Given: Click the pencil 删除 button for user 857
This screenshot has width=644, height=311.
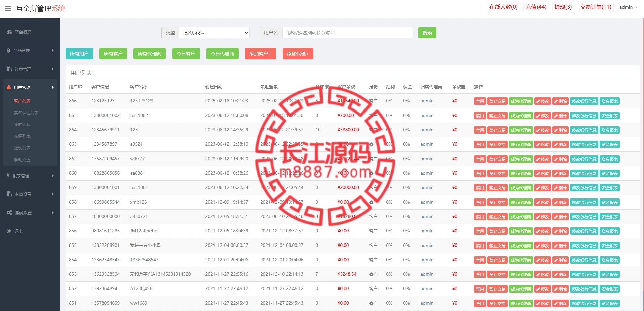Looking at the screenshot, I should 560,217.
